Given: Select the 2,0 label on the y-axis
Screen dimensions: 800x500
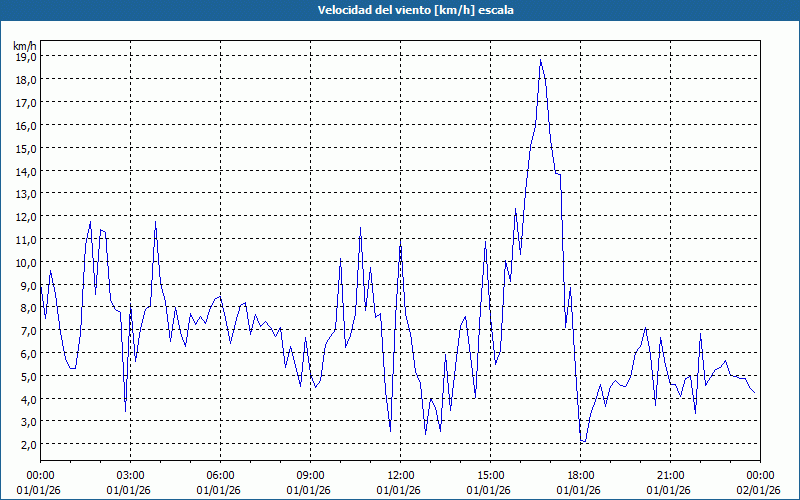Looking at the screenshot, I should pyautogui.click(x=27, y=444).
